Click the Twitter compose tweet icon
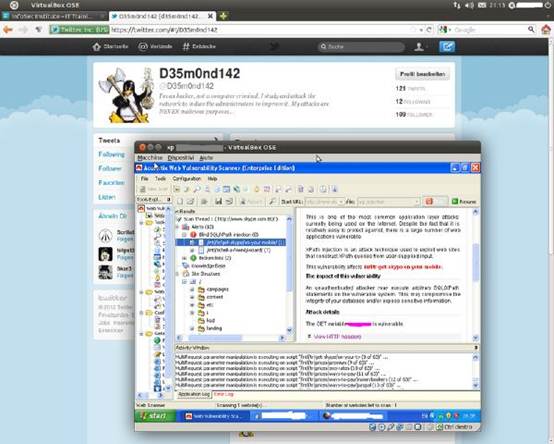 (447, 47)
